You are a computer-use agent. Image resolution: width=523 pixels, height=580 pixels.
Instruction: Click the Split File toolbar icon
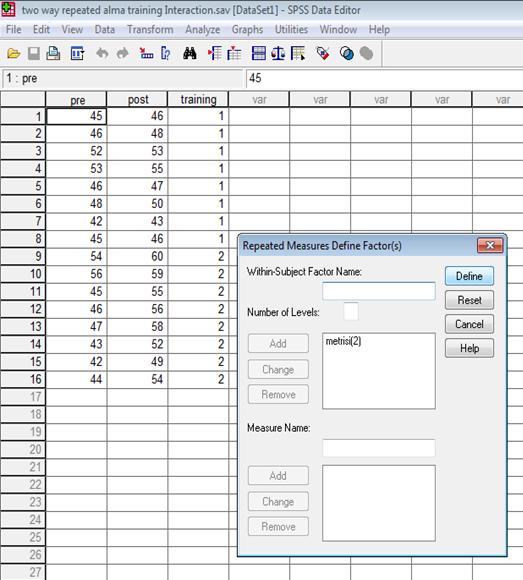pos(259,54)
